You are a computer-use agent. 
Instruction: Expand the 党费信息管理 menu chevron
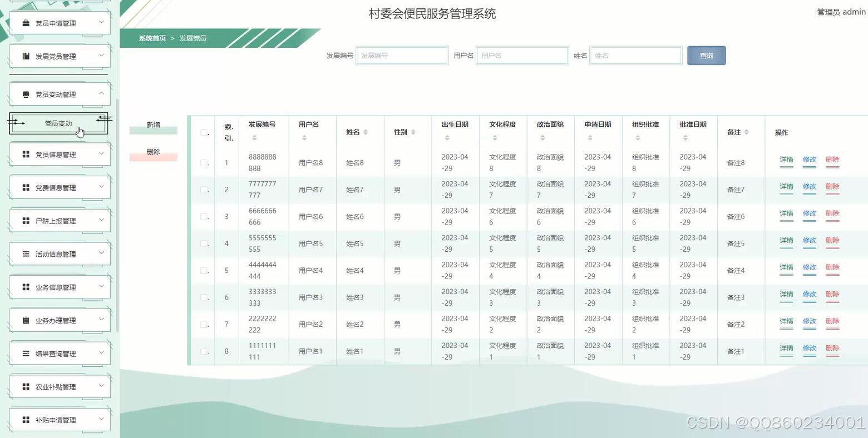101,187
